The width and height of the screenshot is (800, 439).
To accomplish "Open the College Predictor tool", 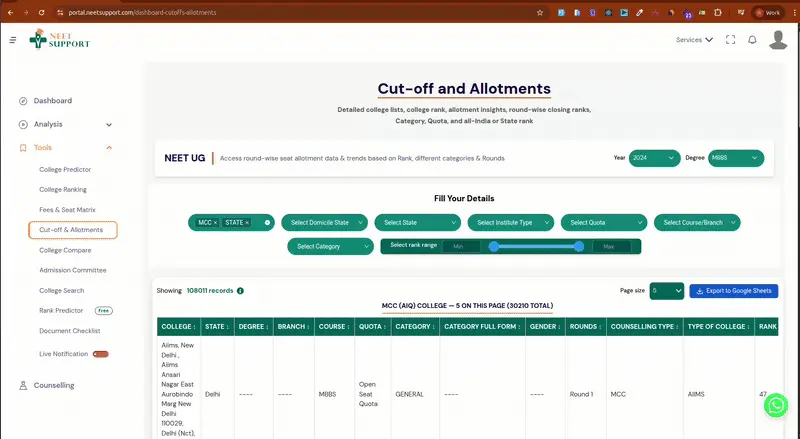I will click(x=63, y=169).
